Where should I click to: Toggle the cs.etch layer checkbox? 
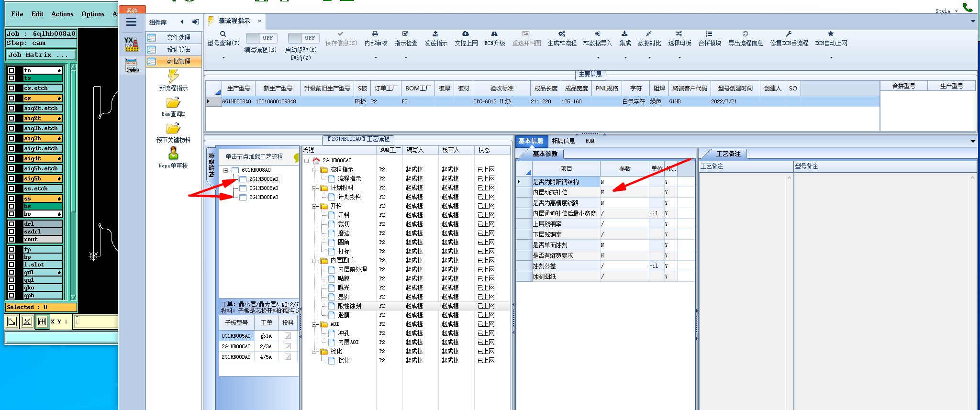[11, 88]
